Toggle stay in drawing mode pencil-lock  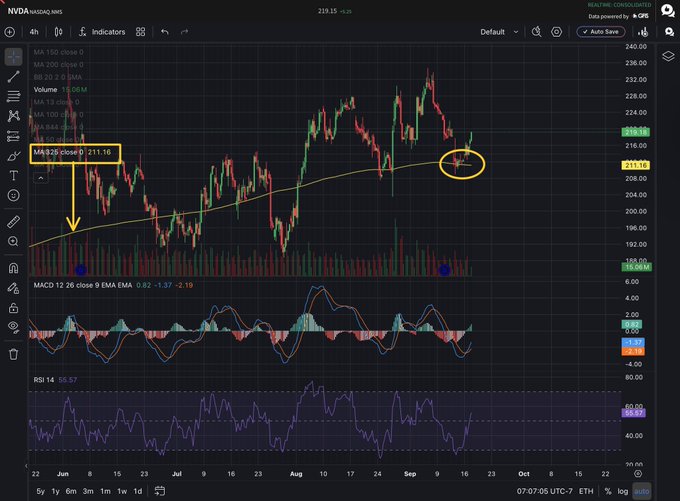coord(13,288)
